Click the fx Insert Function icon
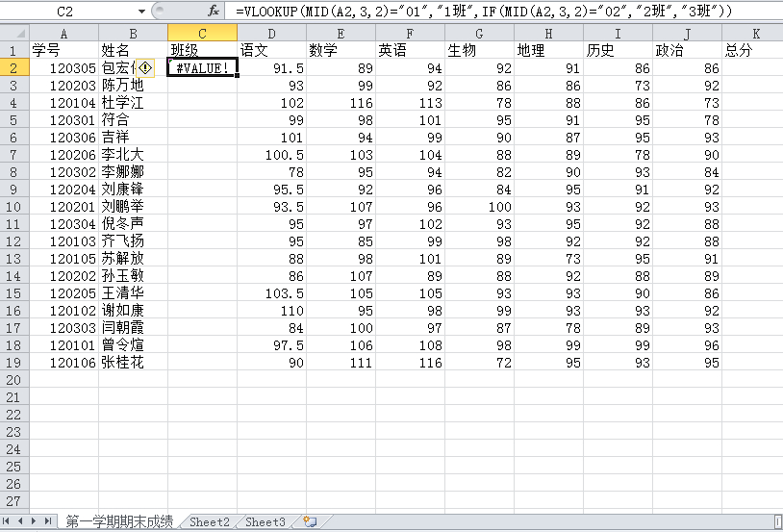Screen dimensions: 783x532 (x=214, y=11)
